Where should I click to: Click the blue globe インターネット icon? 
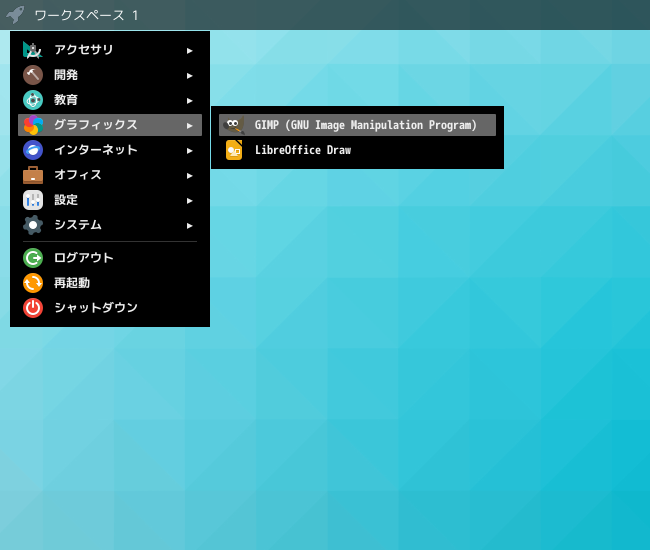[x=33, y=150]
